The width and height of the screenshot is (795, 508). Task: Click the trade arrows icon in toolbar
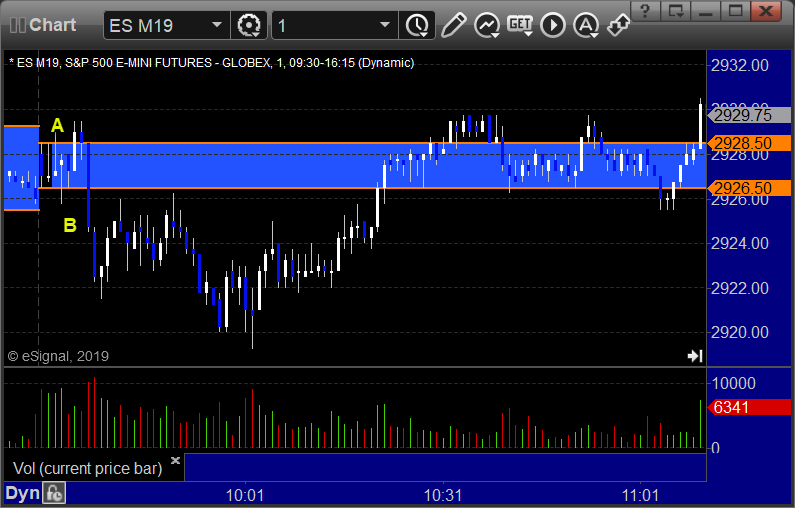pyautogui.click(x=618, y=25)
